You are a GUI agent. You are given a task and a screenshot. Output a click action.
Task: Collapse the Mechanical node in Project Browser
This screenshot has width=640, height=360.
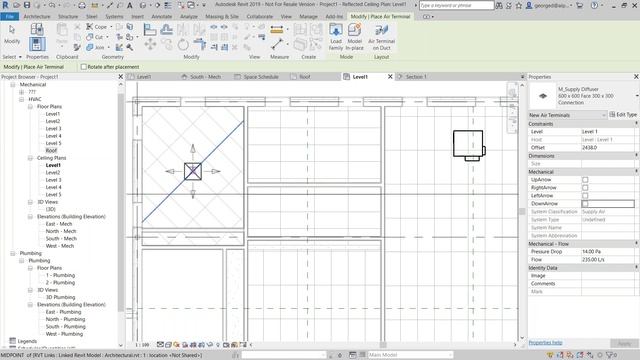[x=13, y=85]
